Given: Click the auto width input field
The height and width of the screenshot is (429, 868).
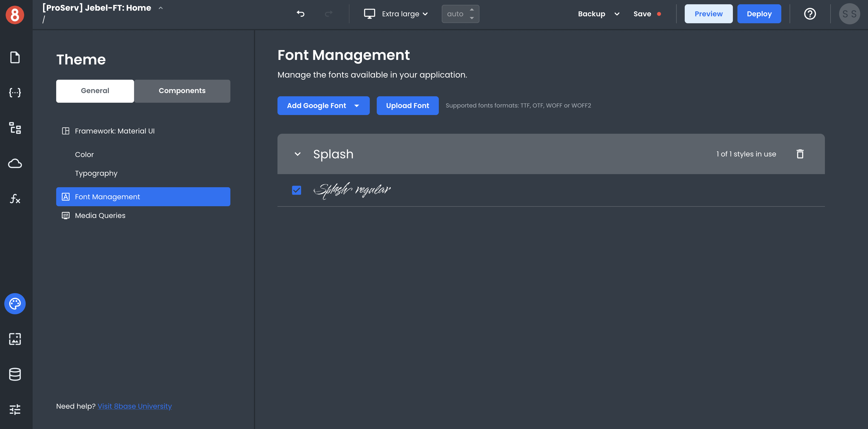Looking at the screenshot, I should [x=455, y=14].
